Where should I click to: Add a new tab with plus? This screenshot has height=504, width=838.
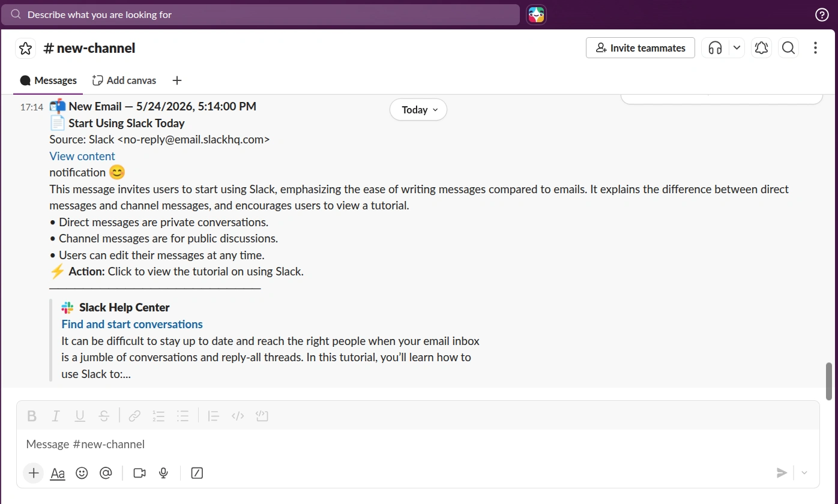[176, 80]
